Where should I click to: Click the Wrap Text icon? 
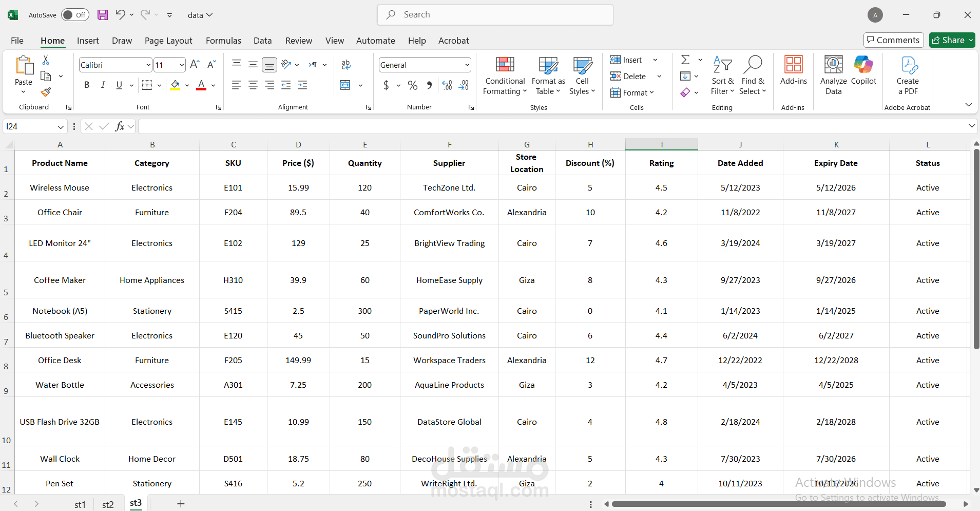[346, 65]
